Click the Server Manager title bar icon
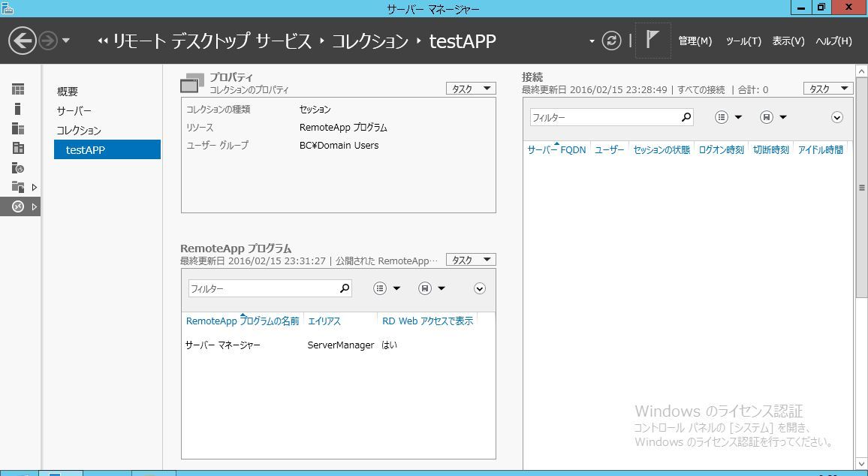The image size is (868, 476). coord(8,8)
